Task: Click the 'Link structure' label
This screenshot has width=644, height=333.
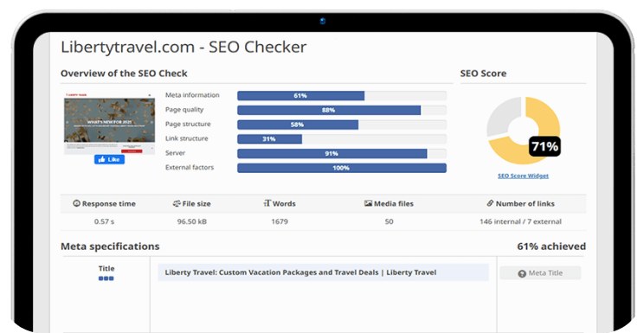Action: pyautogui.click(x=186, y=138)
